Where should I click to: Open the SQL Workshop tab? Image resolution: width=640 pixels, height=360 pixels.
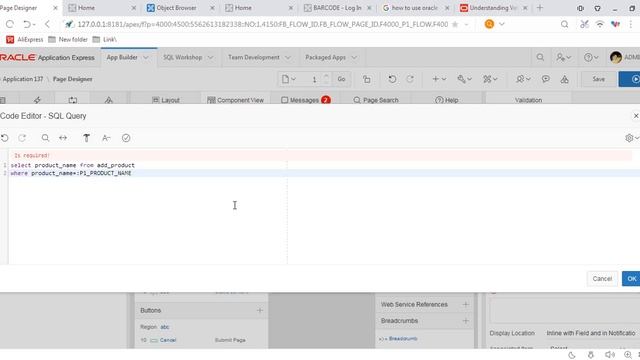pos(182,58)
